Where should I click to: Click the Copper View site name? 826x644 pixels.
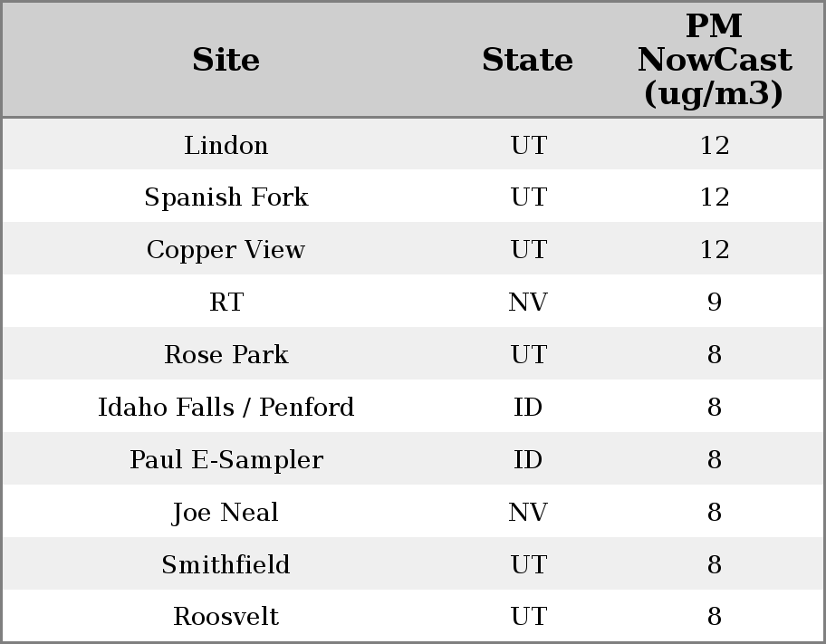point(226,250)
